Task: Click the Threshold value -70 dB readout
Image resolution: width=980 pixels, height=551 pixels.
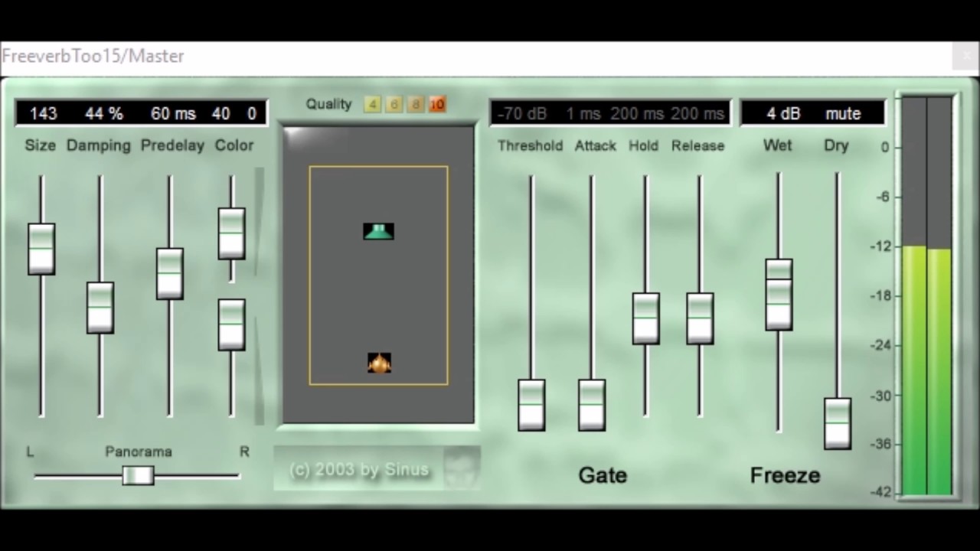Action: tap(522, 113)
